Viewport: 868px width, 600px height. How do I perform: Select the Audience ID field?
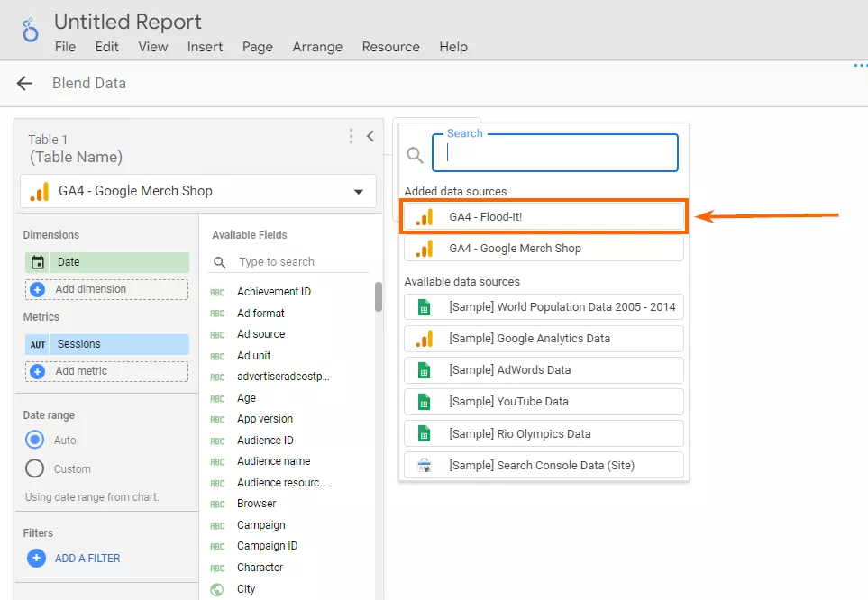tap(266, 441)
